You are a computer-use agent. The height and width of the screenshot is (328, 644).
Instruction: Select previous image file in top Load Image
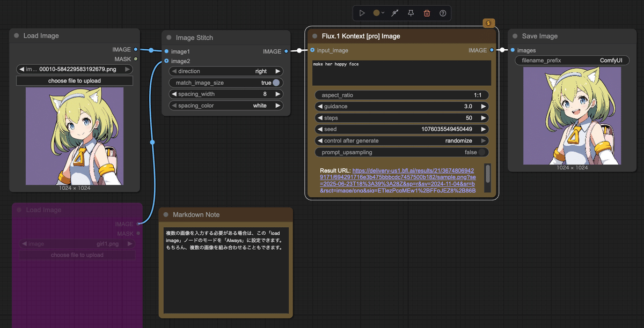point(21,69)
